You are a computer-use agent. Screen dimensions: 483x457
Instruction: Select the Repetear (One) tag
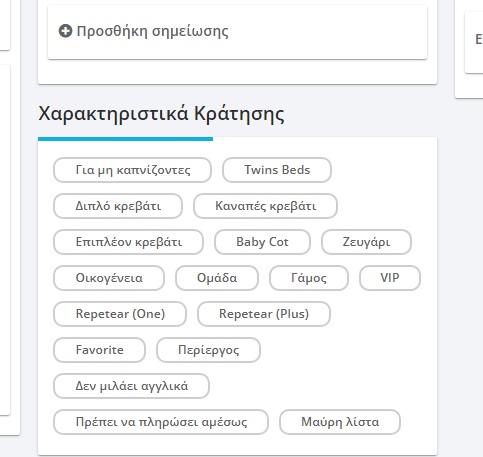coord(120,314)
